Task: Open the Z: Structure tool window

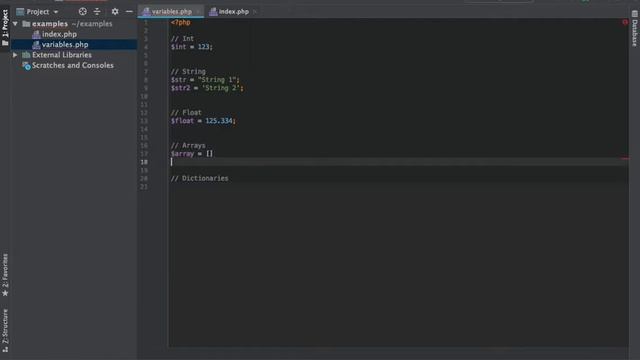Action: 5,331
